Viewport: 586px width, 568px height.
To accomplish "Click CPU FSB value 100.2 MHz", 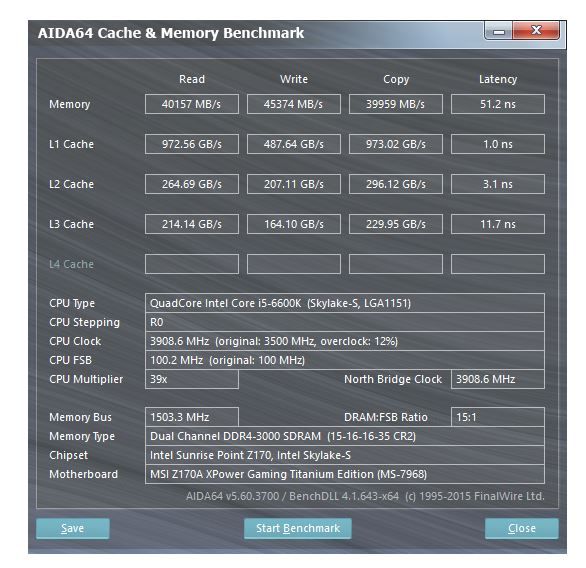I will point(345,360).
